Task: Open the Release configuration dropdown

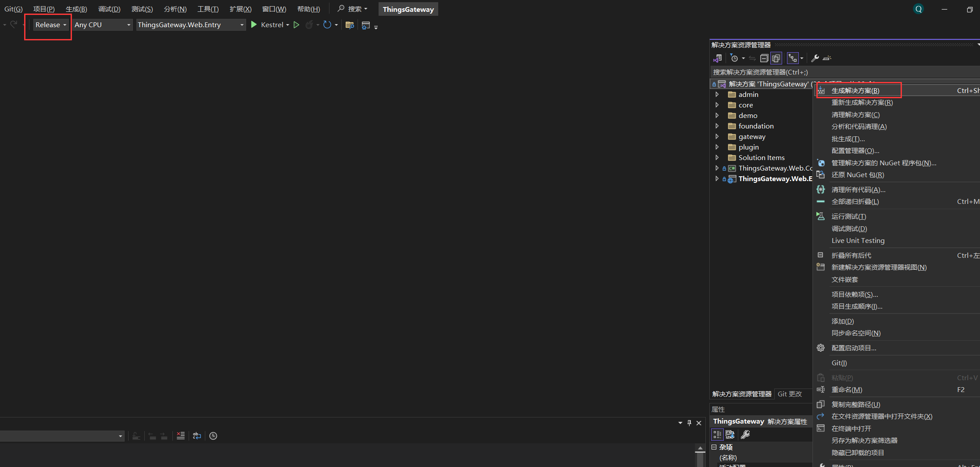Action: 51,25
